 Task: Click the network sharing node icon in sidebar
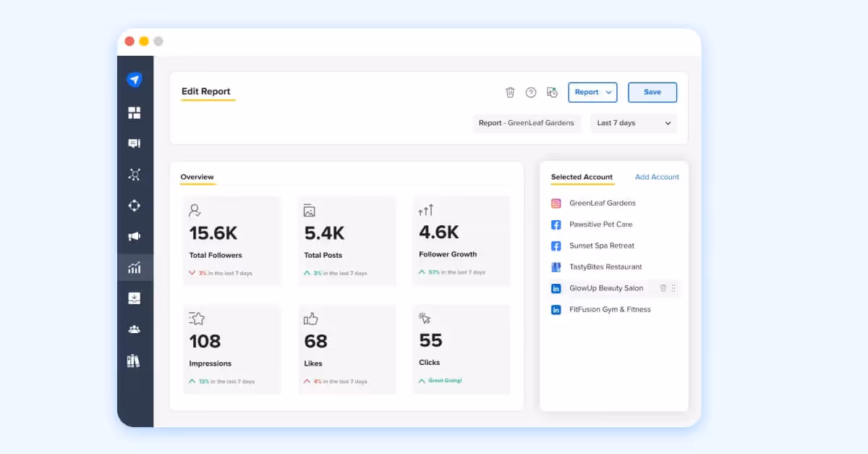click(x=135, y=175)
